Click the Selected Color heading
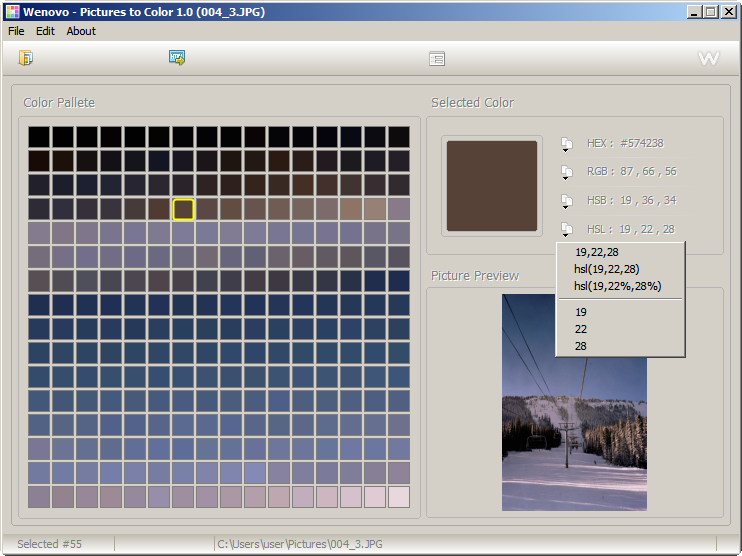Screen dimensions: 742x556 tap(472, 103)
